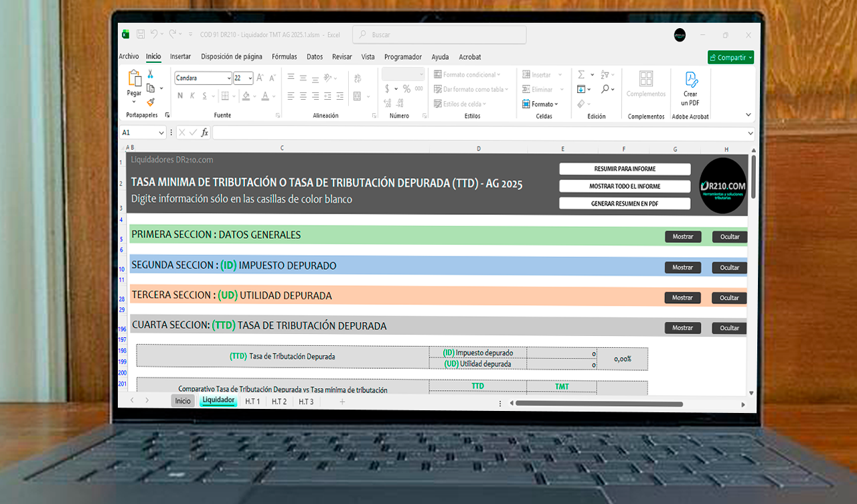The image size is (857, 504).
Task: Show the SEGUNDA SECCION with Mostrar
Action: pyautogui.click(x=682, y=268)
